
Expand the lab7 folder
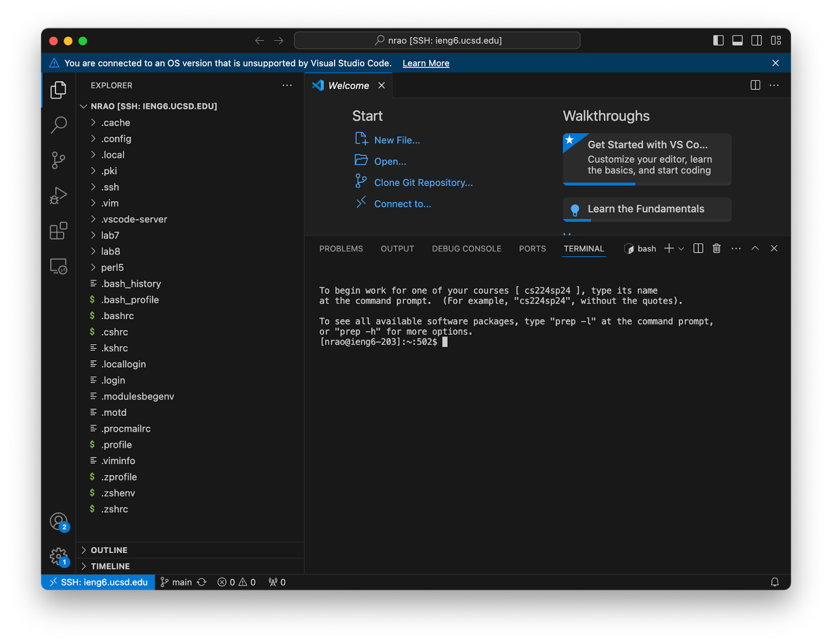click(x=190, y=235)
